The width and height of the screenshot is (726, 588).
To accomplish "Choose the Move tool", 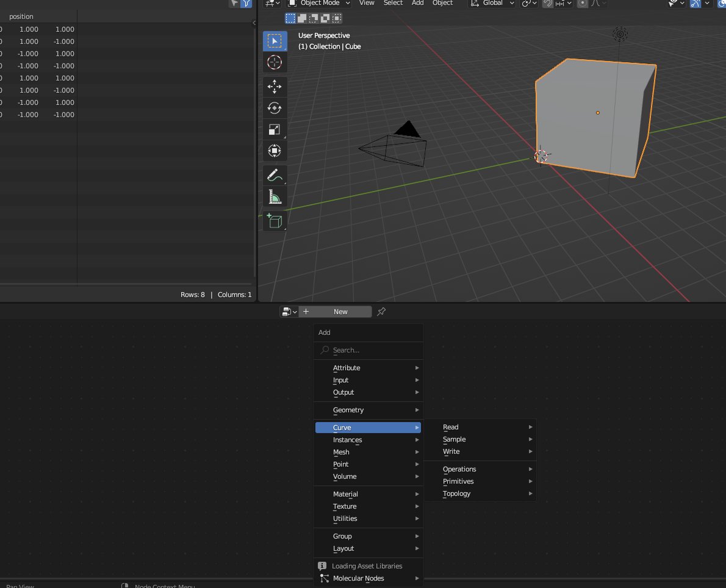I will coord(275,87).
